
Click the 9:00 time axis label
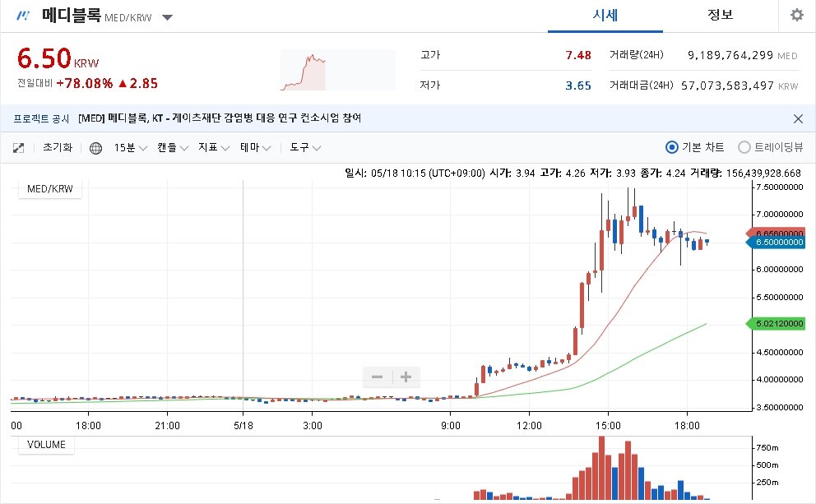click(451, 425)
